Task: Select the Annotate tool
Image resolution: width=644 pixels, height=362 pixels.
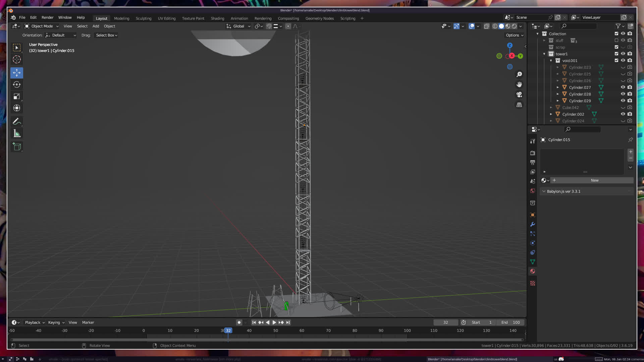Action: 17,122
